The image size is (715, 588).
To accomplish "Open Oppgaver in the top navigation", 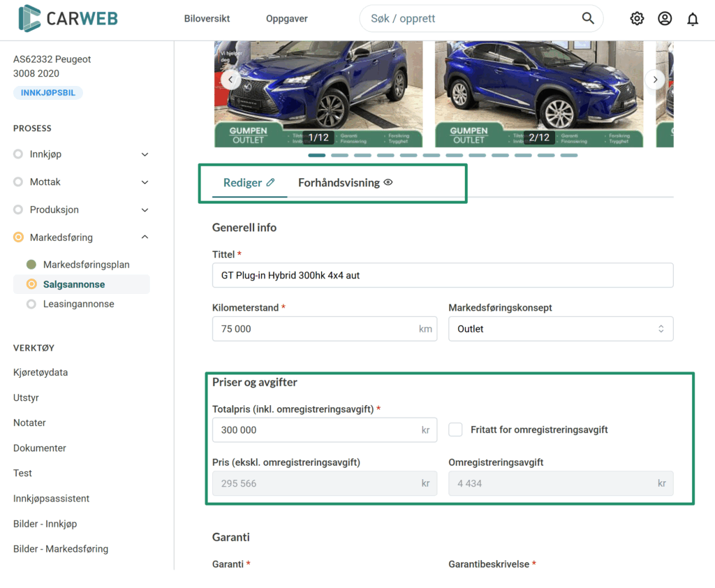I will pyautogui.click(x=287, y=19).
